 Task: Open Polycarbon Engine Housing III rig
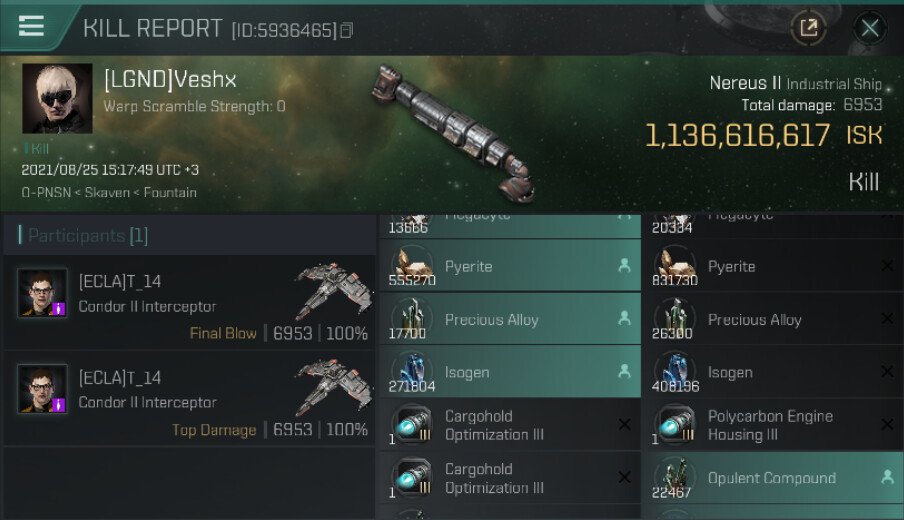[773, 425]
